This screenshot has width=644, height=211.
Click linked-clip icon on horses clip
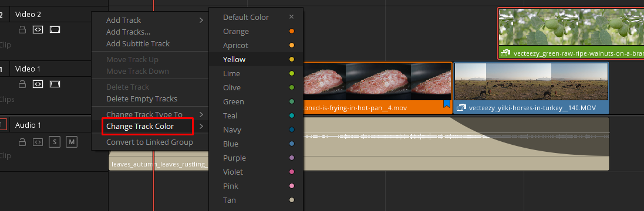[461, 108]
